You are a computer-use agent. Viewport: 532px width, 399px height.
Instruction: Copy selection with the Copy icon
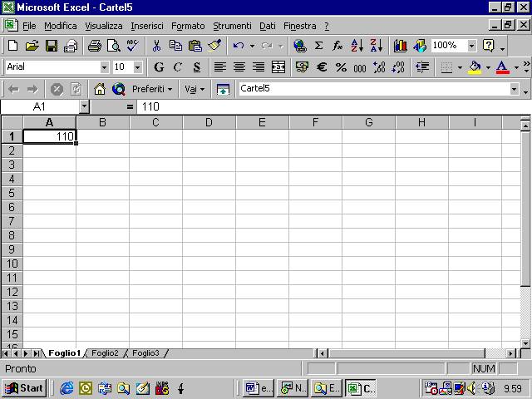(175, 46)
